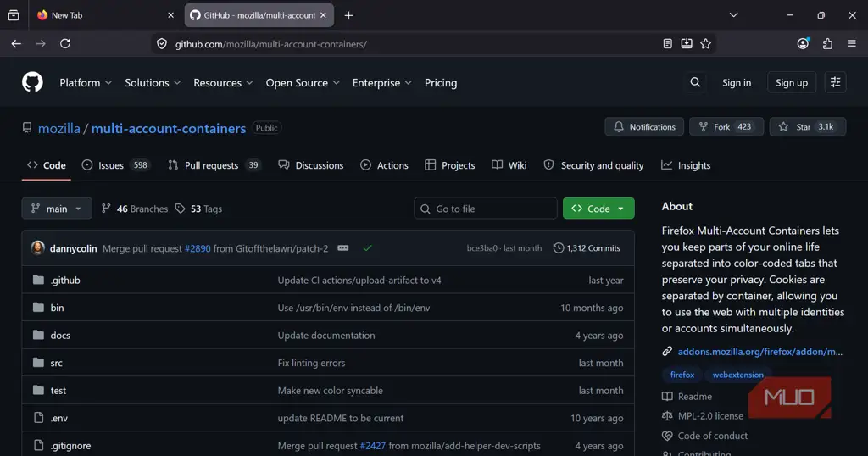Click the multi-account-containers repo link
The width and height of the screenshot is (868, 456).
169,128
